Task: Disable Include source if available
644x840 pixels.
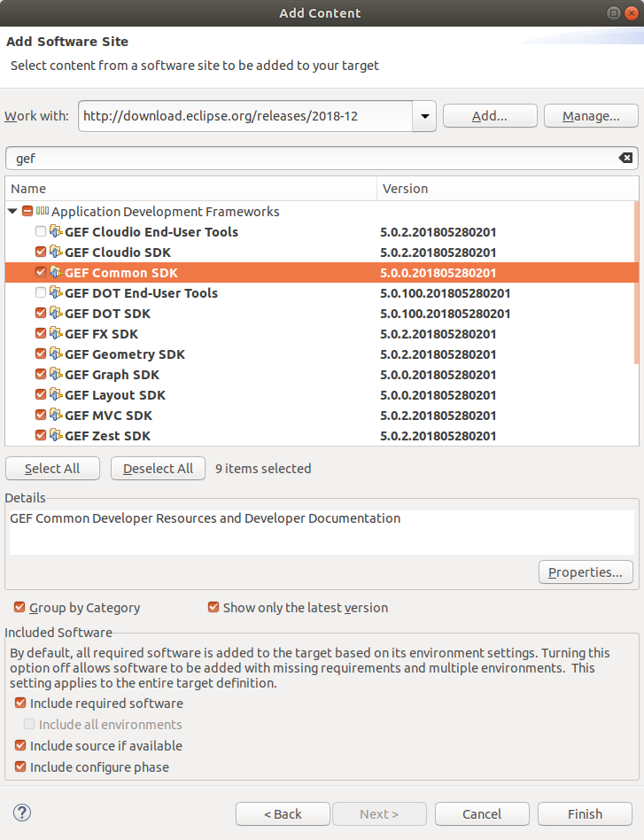Action: click(20, 745)
